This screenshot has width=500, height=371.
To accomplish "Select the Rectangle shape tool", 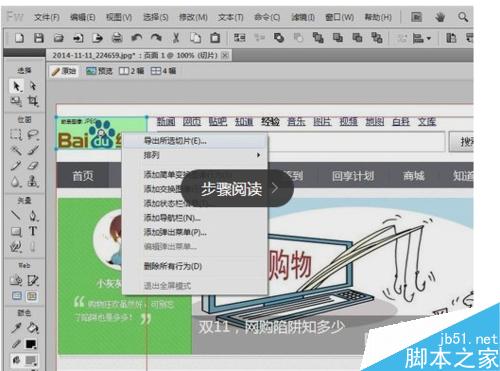I will (x=16, y=231).
